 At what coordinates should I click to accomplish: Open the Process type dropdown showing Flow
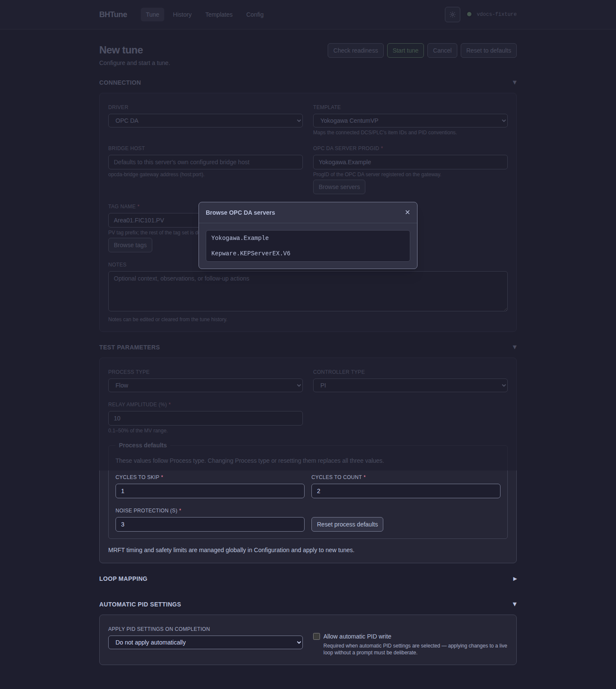(x=205, y=385)
